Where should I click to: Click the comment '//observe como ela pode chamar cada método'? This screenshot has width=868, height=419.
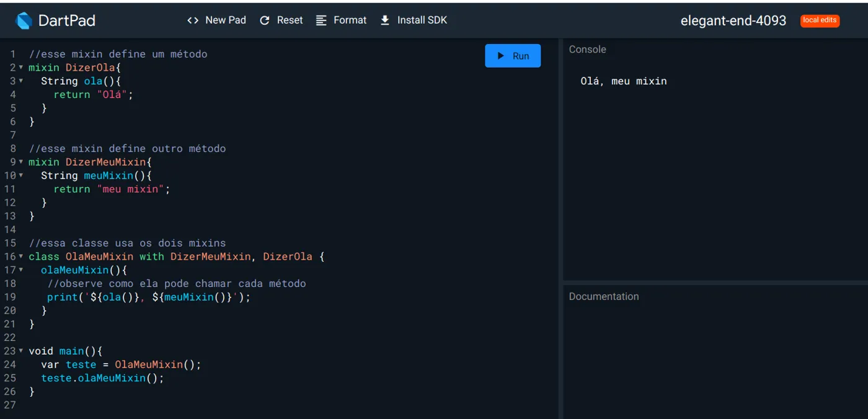pyautogui.click(x=177, y=284)
